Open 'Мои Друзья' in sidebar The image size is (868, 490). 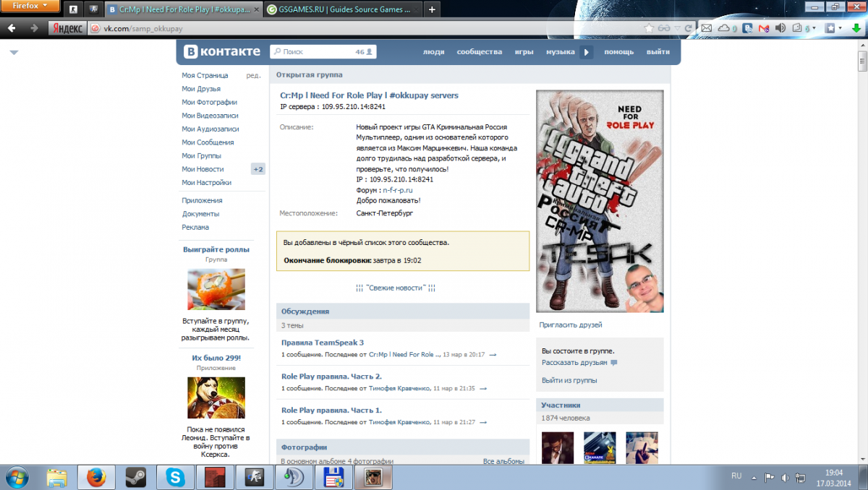[x=201, y=89]
